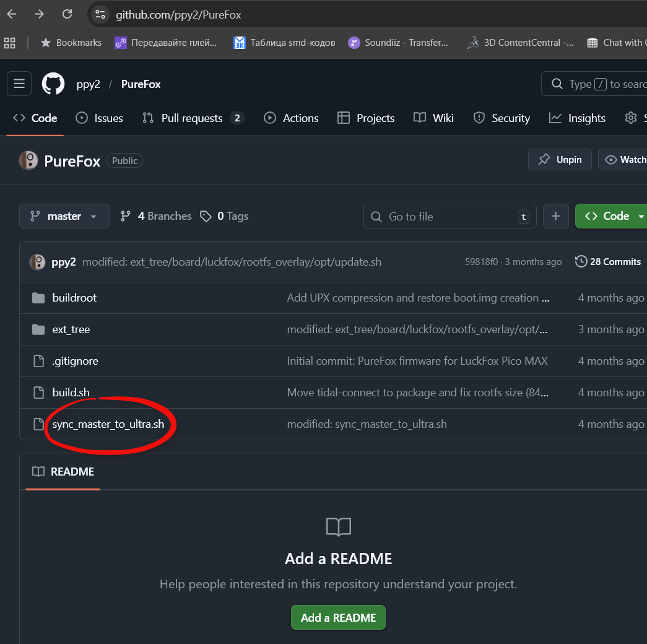Image resolution: width=647 pixels, height=644 pixels.
Task: Click the plus icon to add file
Action: point(555,216)
